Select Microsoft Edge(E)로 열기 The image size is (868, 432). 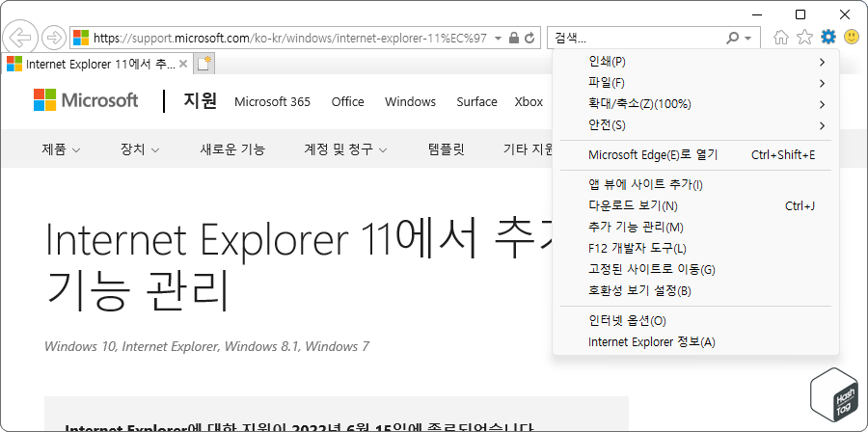click(695, 155)
